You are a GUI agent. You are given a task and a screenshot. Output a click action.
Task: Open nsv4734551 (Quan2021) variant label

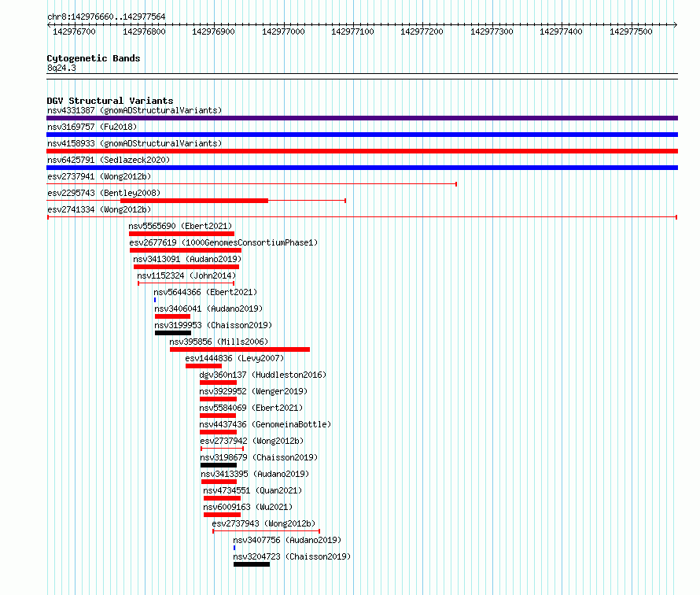(x=252, y=490)
